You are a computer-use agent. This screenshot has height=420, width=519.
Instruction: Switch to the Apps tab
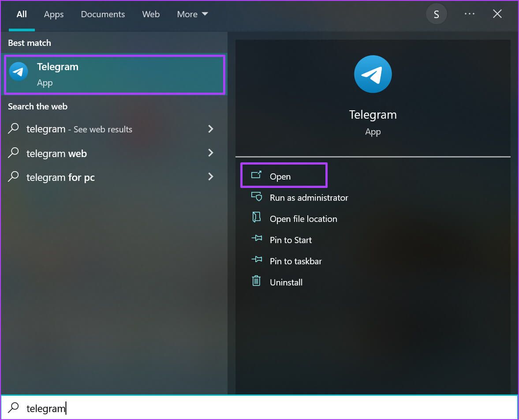54,14
